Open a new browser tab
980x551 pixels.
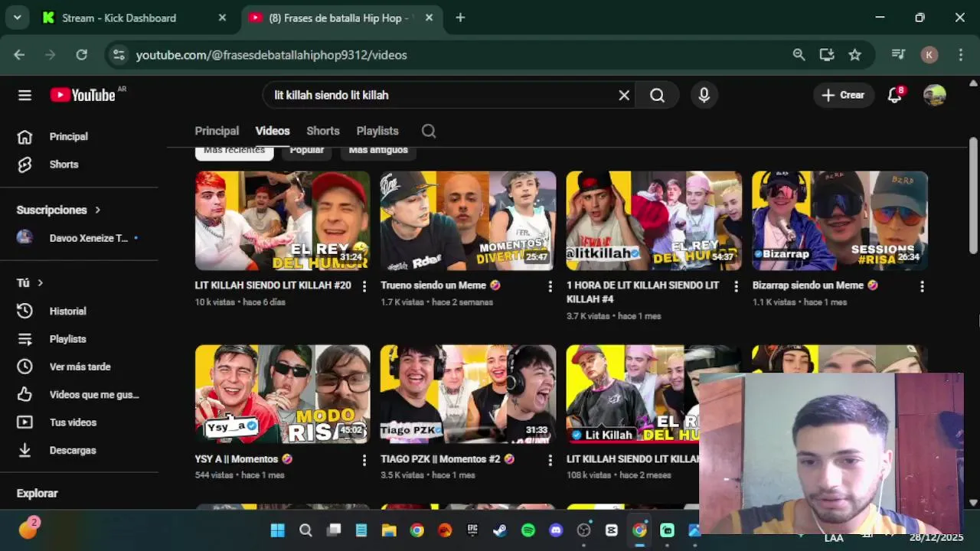point(460,18)
